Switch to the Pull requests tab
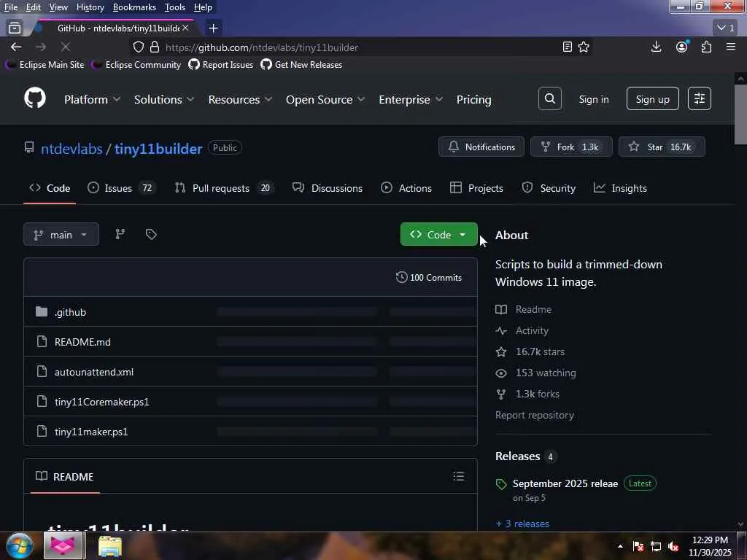747x560 pixels. point(224,188)
